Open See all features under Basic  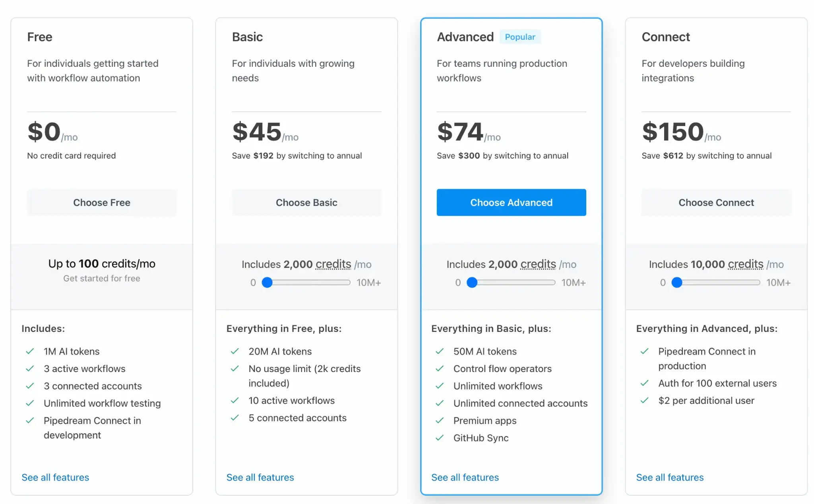pos(260,477)
